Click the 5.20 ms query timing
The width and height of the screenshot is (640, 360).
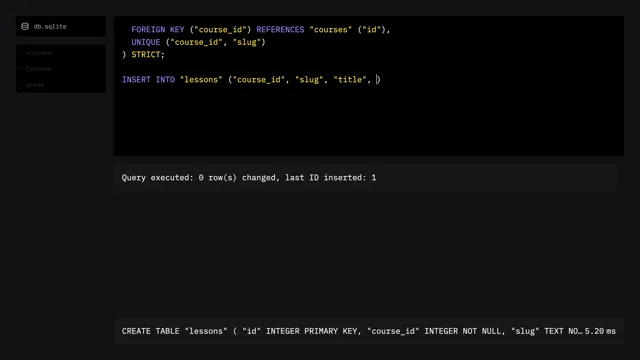click(x=600, y=331)
